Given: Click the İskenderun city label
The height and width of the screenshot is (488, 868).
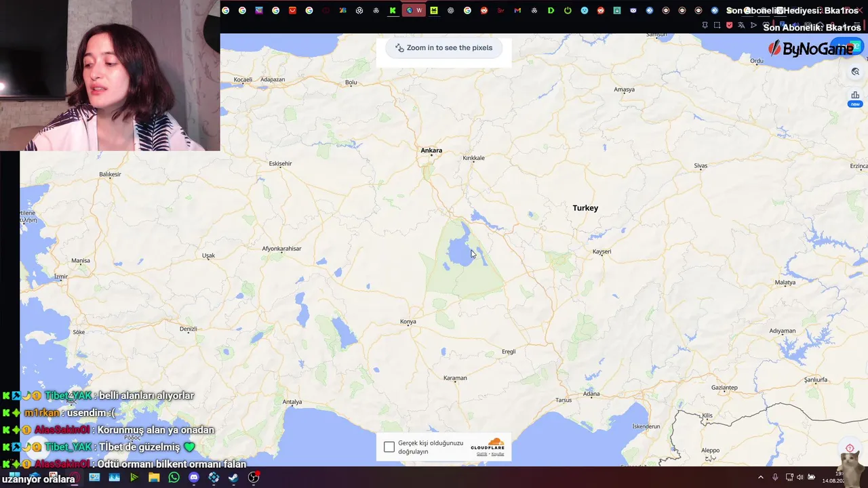Looking at the screenshot, I should (646, 426).
